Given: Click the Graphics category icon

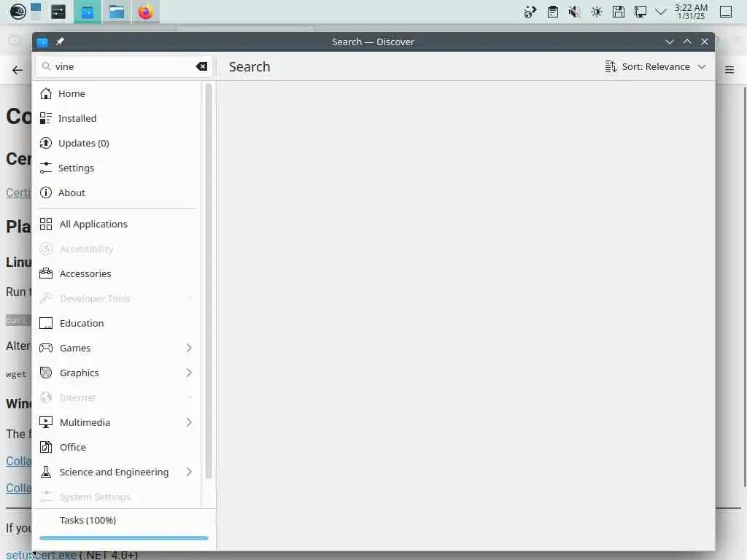Looking at the screenshot, I should pos(46,373).
